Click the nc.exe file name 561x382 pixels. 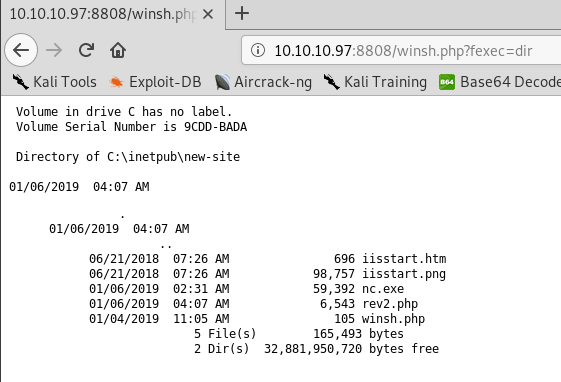pyautogui.click(x=383, y=289)
